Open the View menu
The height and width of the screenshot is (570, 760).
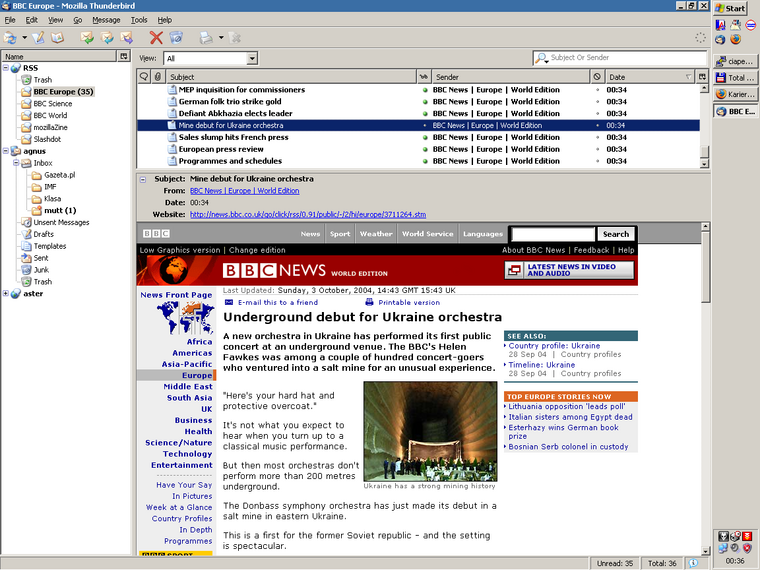click(56, 20)
